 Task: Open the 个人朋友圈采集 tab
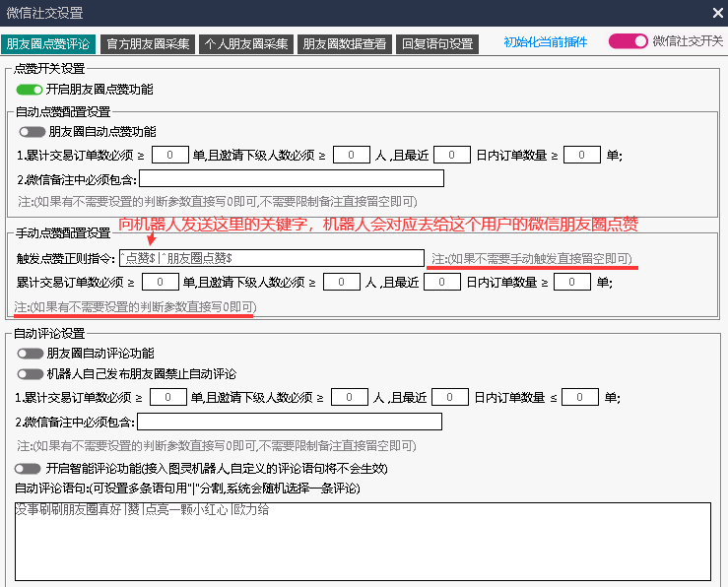pos(246,43)
